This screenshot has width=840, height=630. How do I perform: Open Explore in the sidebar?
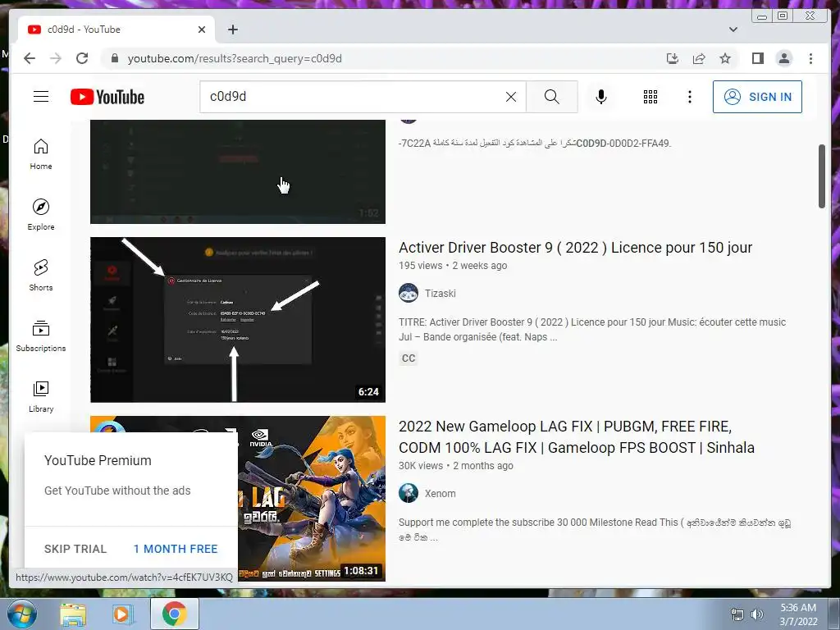click(41, 215)
